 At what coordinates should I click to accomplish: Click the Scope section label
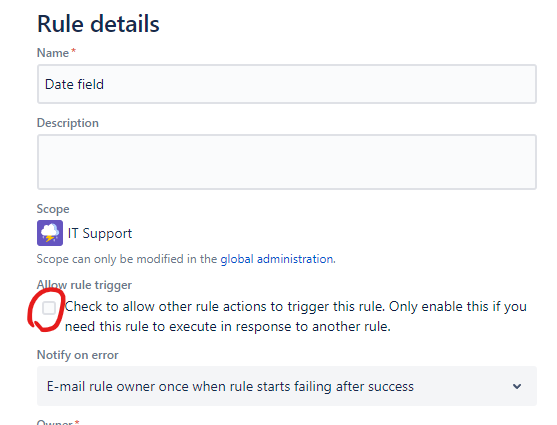53,209
